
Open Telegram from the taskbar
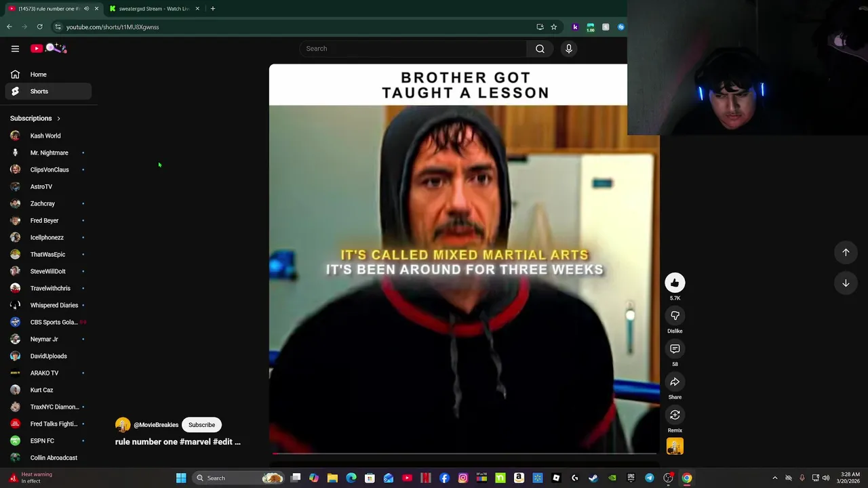(650, 478)
